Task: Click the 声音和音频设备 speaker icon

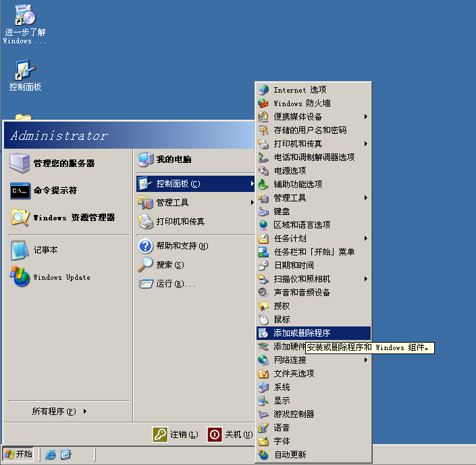Action: 263,293
